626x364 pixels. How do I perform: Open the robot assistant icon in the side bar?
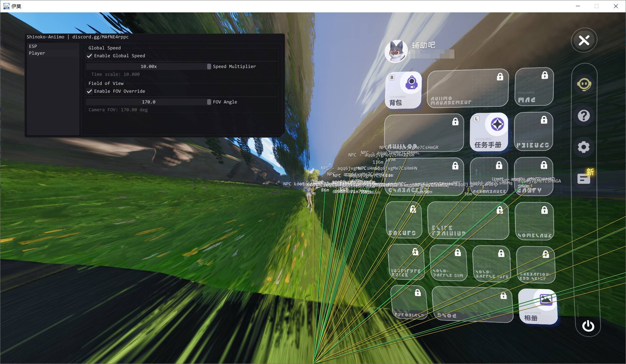[x=584, y=85]
